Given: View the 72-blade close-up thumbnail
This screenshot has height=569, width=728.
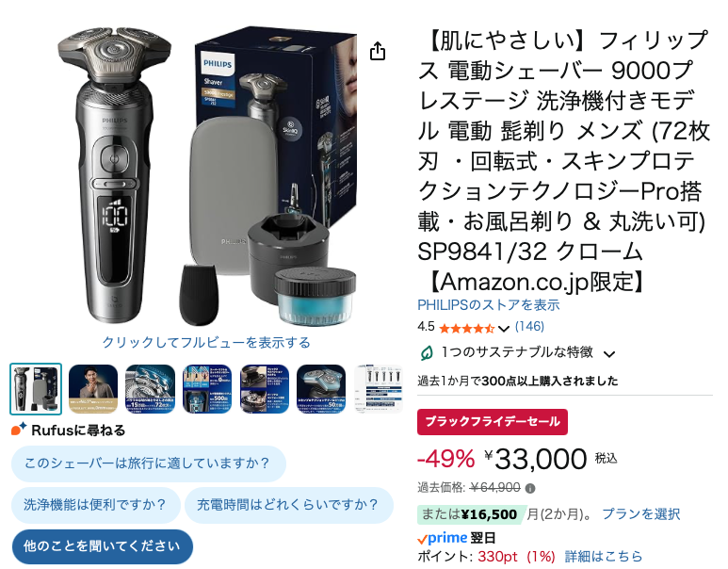Looking at the screenshot, I should pos(150,389).
